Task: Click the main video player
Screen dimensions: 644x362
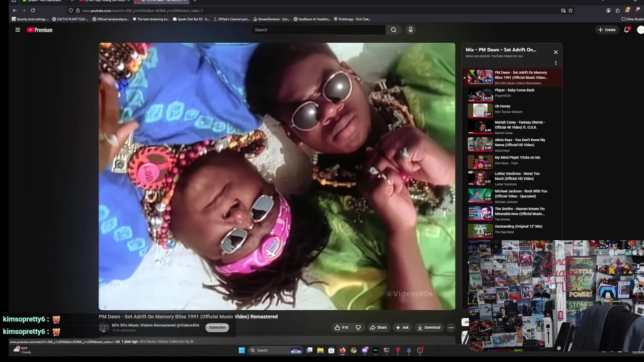Action: tap(277, 176)
